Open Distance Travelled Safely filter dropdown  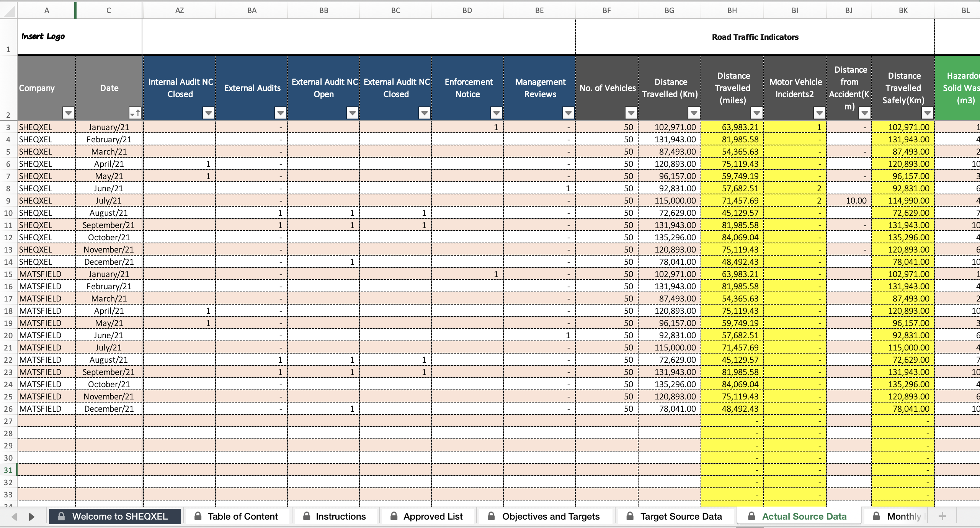[x=928, y=113]
